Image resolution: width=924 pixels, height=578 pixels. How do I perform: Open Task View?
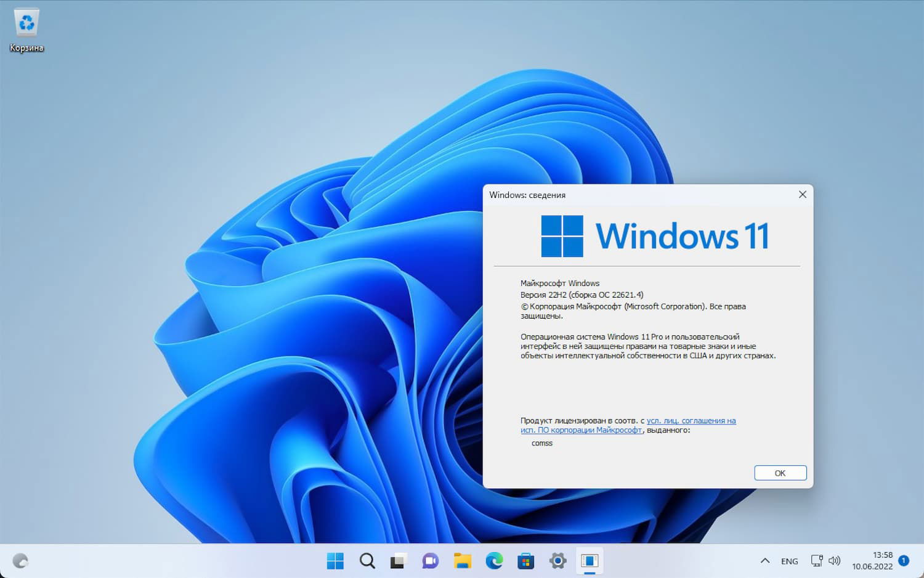coord(399,561)
